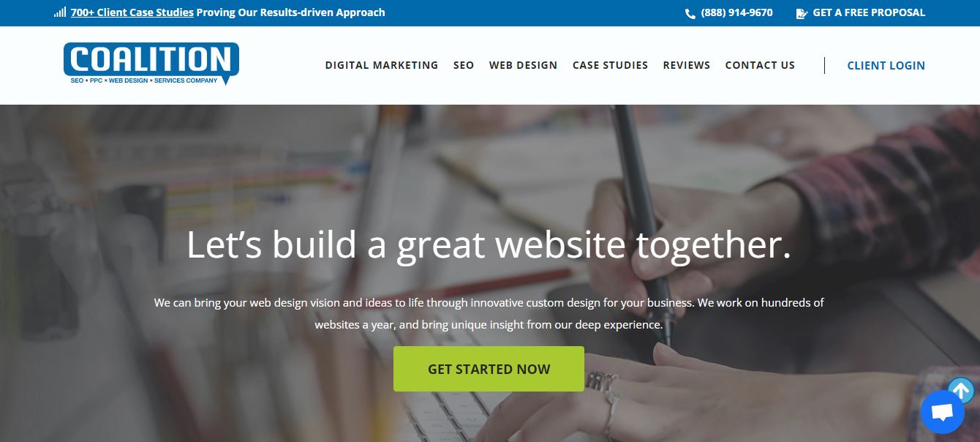Viewport: 980px width, 442px height.
Task: Visit the Reviews page
Action: click(687, 65)
